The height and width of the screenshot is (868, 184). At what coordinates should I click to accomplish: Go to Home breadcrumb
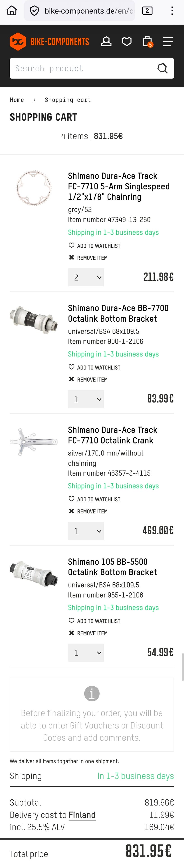tap(17, 100)
